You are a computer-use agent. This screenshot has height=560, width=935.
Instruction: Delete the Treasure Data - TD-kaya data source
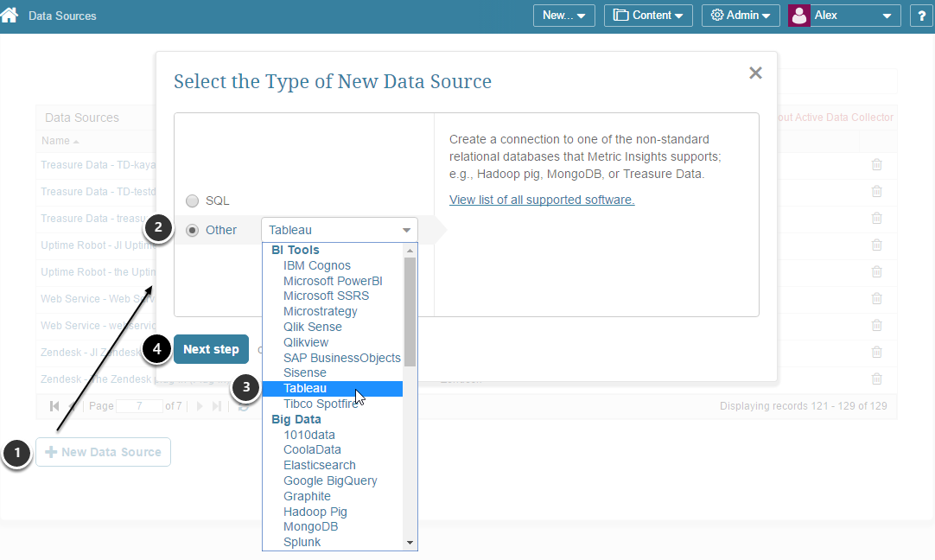point(877,164)
